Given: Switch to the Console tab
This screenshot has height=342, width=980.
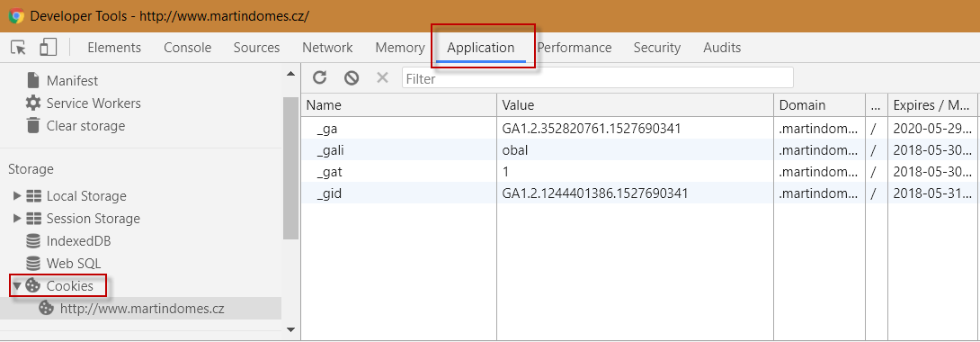Looking at the screenshot, I should 188,48.
